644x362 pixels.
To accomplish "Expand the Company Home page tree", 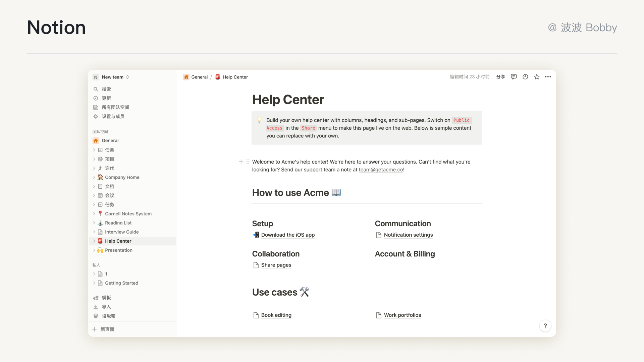I will click(94, 177).
